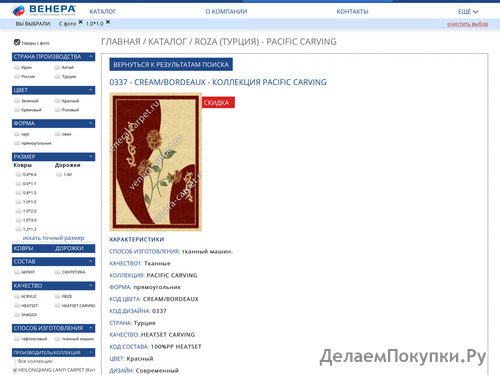The width and height of the screenshot is (500, 375).
Task: Collapse the Качество filter arrow
Action: point(91,286)
